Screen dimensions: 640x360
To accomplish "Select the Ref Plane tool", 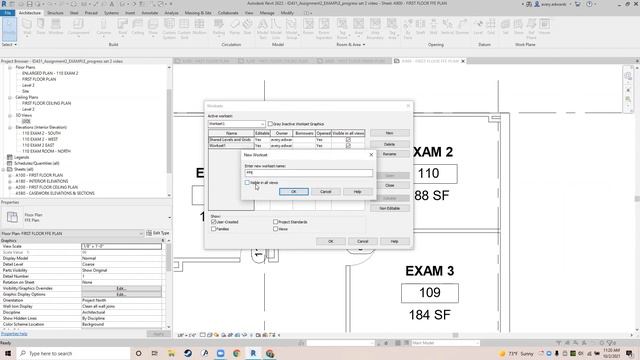I will pos(531,28).
